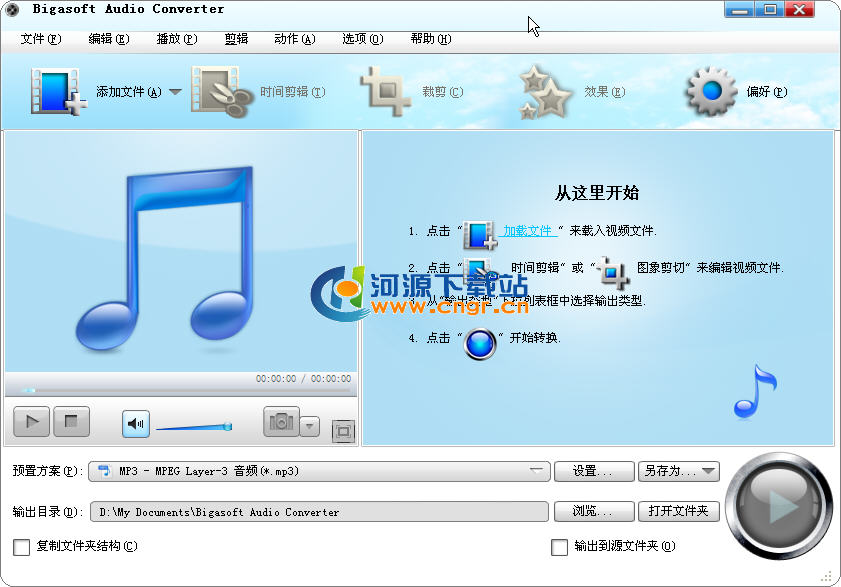The height and width of the screenshot is (587, 841).
Task: Open the 文件 menu
Action: (x=40, y=39)
